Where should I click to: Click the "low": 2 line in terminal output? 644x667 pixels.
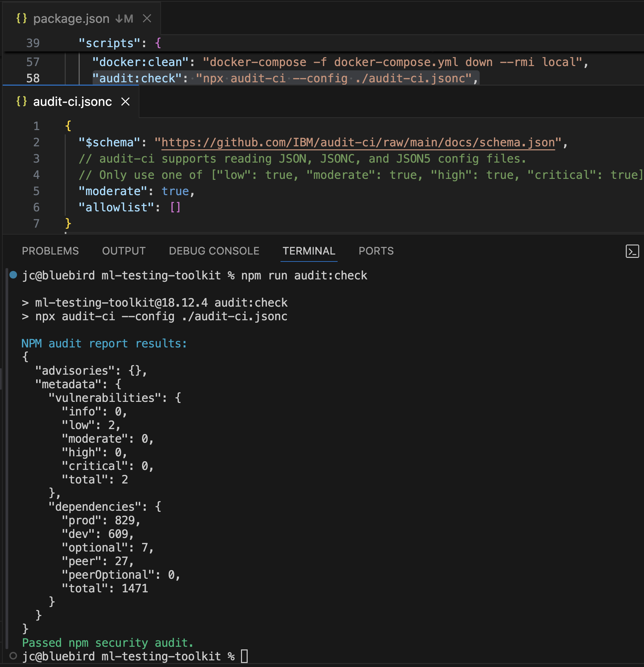coord(91,425)
